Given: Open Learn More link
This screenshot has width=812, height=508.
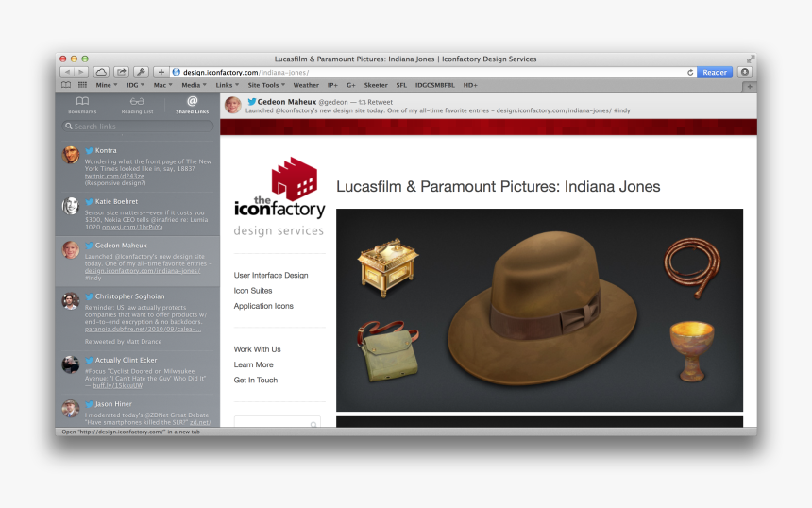Looking at the screenshot, I should (253, 364).
